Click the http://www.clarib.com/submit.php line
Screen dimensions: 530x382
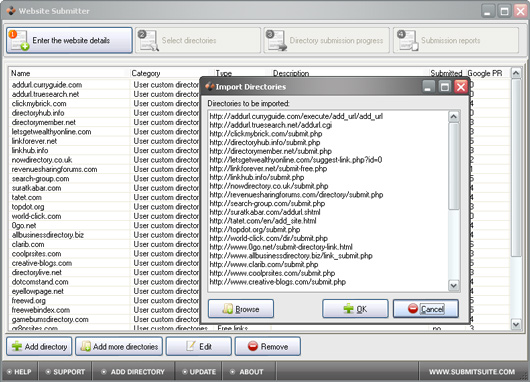(264, 264)
